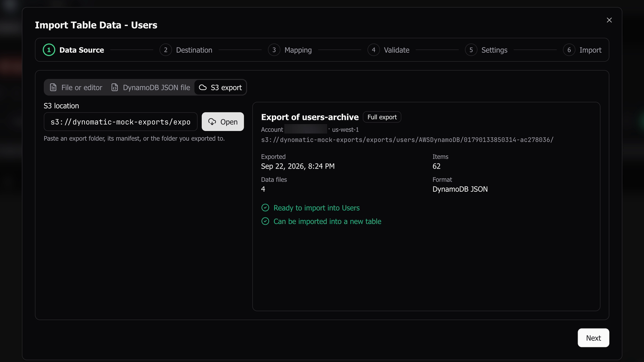Click step 3 circle for Mapping
Image resolution: width=644 pixels, height=362 pixels.
click(274, 50)
